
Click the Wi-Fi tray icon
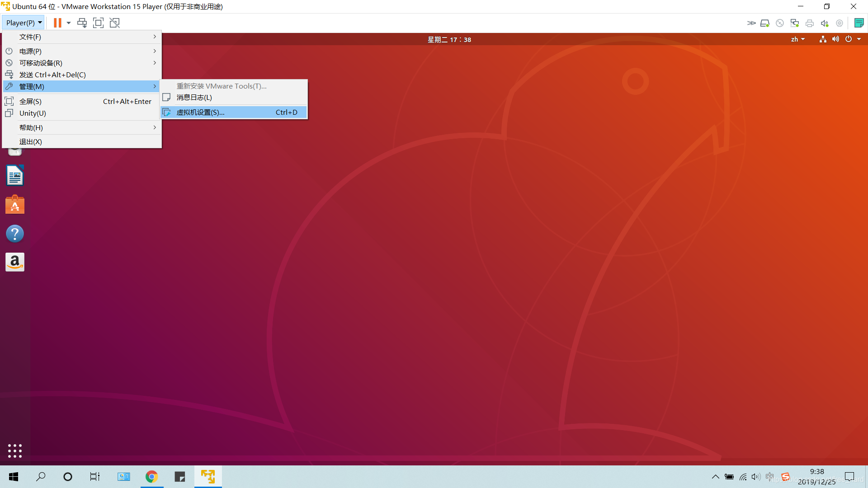coord(743,477)
